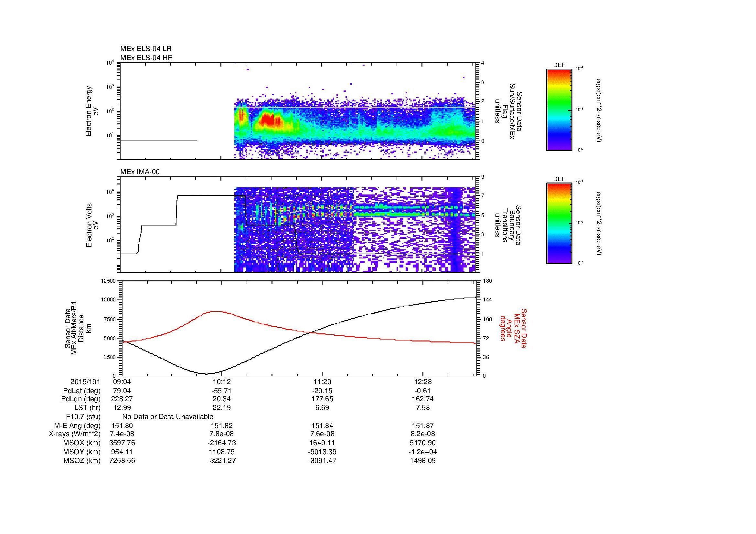The width and height of the screenshot is (756, 534).
Task: Click the X-rays value '7.4e-08'
Action: point(122,434)
